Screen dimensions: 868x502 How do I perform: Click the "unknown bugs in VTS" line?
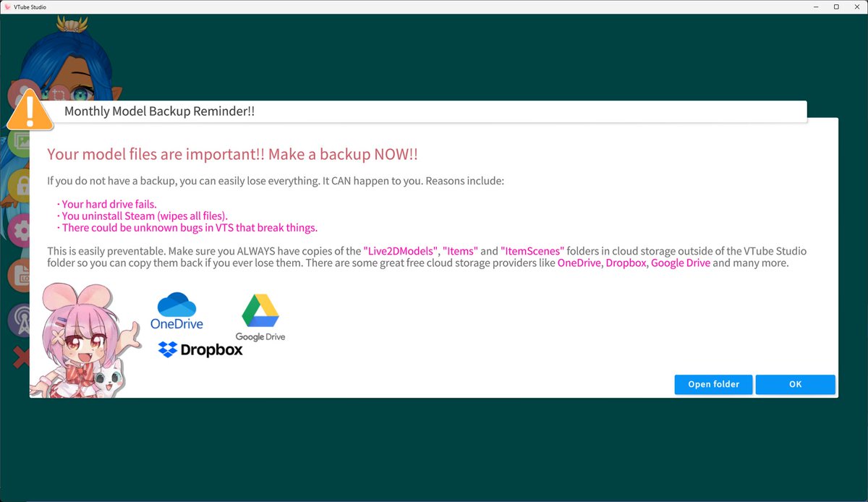tap(187, 227)
